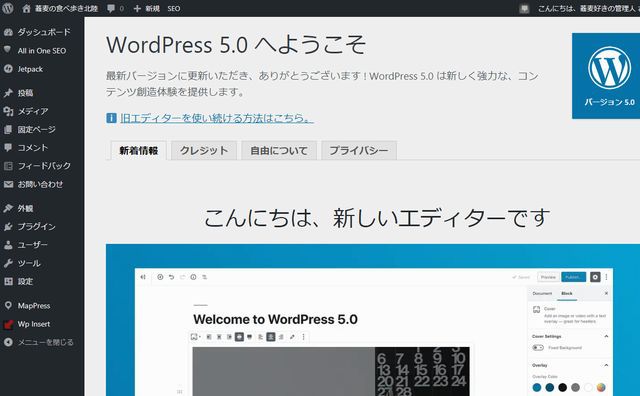Click Publish button in editor preview
Viewport: 640px width, 396px height.
tap(573, 277)
